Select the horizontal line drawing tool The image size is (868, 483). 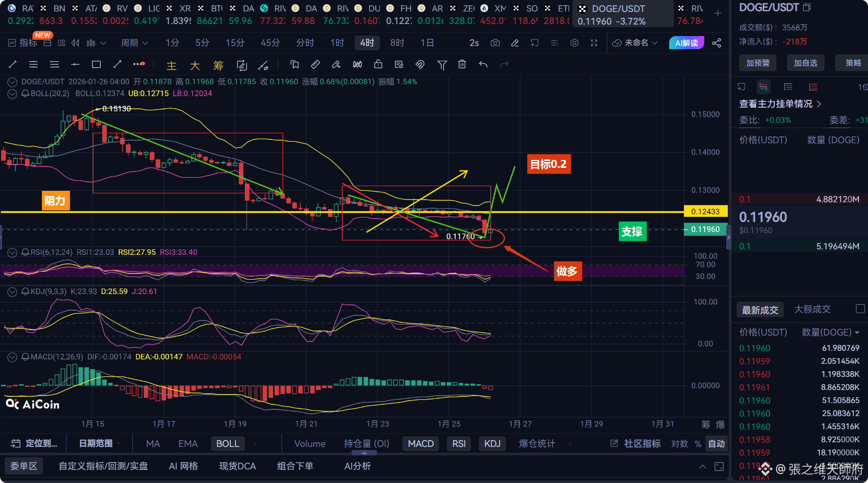(75, 64)
